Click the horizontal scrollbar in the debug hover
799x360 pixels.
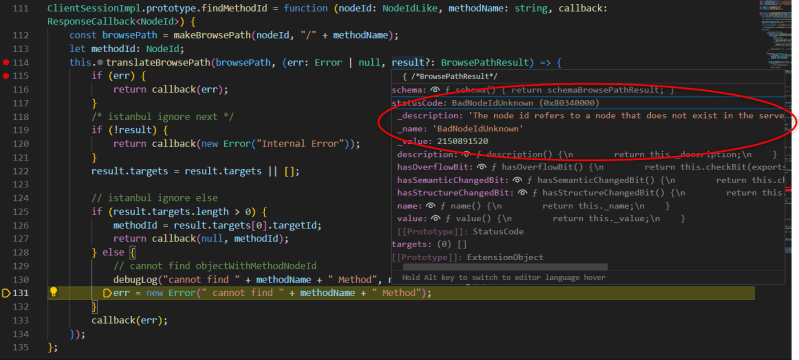(x=505, y=267)
